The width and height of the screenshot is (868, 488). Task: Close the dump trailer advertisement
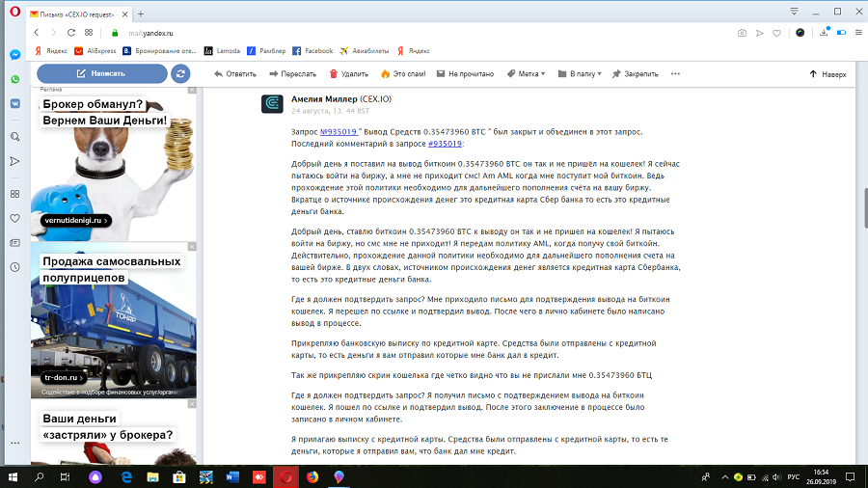tap(192, 247)
